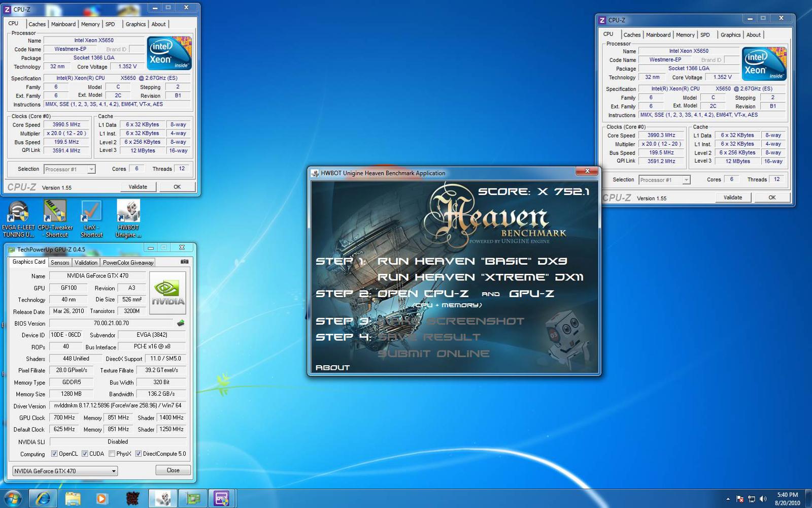The height and width of the screenshot is (508, 812).
Task: Open Processor #1 dropdown in right CPU-Z
Action: [x=665, y=180]
